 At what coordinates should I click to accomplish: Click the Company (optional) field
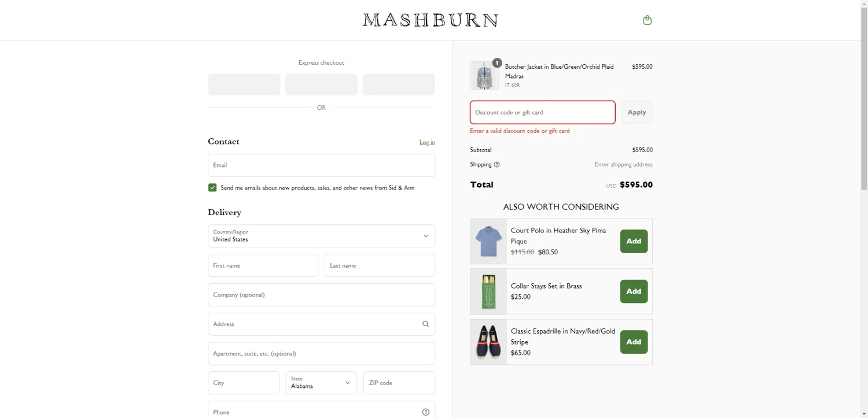321,295
